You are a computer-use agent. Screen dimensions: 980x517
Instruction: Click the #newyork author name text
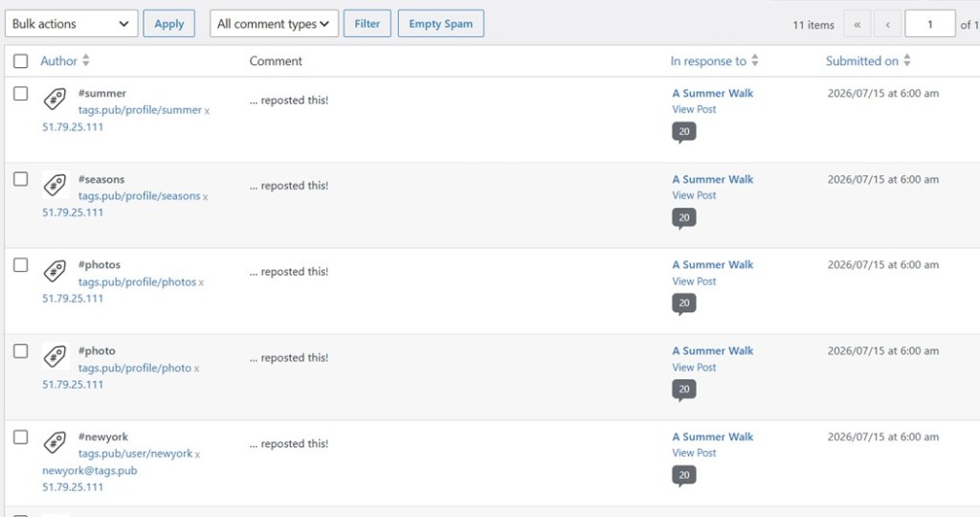coord(103,437)
